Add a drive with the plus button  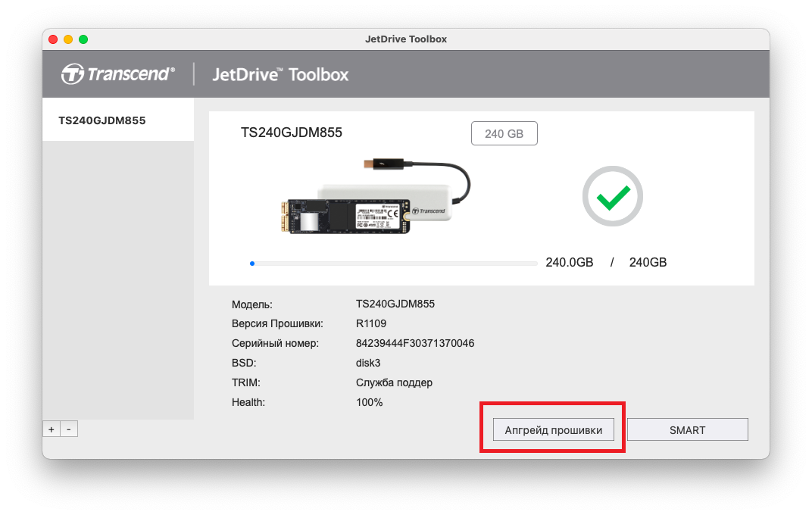[52, 429]
